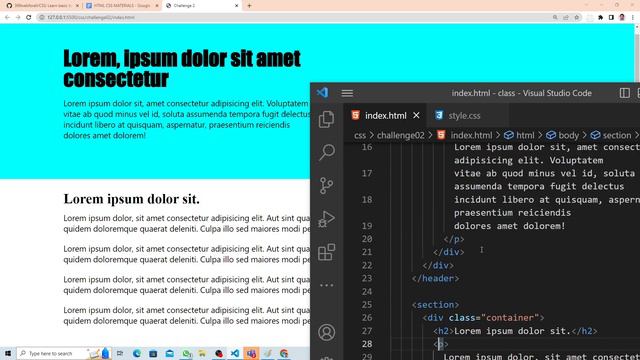Click "dolores amet dolorem!" in the code editor

pyautogui.click(x=509, y=226)
